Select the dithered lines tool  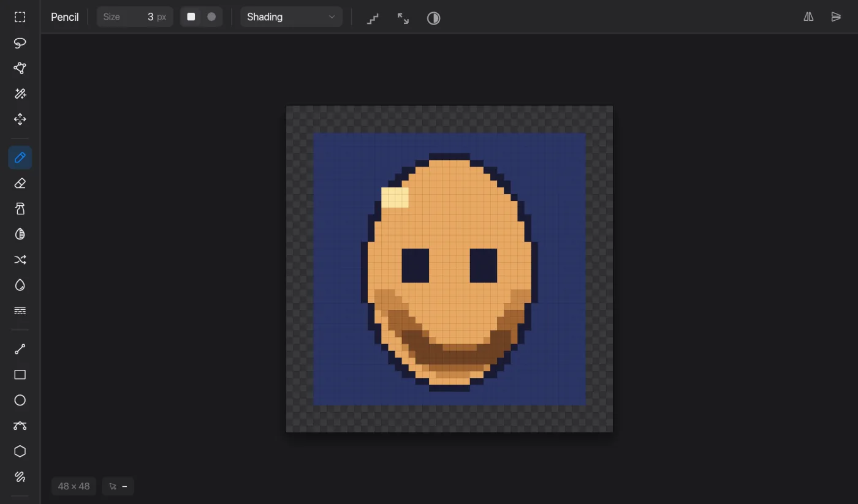point(20,310)
